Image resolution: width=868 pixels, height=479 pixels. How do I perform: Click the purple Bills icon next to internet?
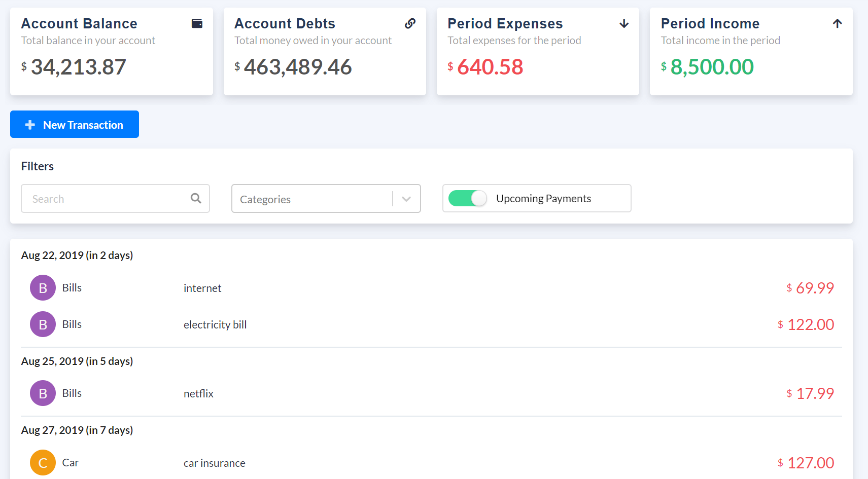pos(43,287)
